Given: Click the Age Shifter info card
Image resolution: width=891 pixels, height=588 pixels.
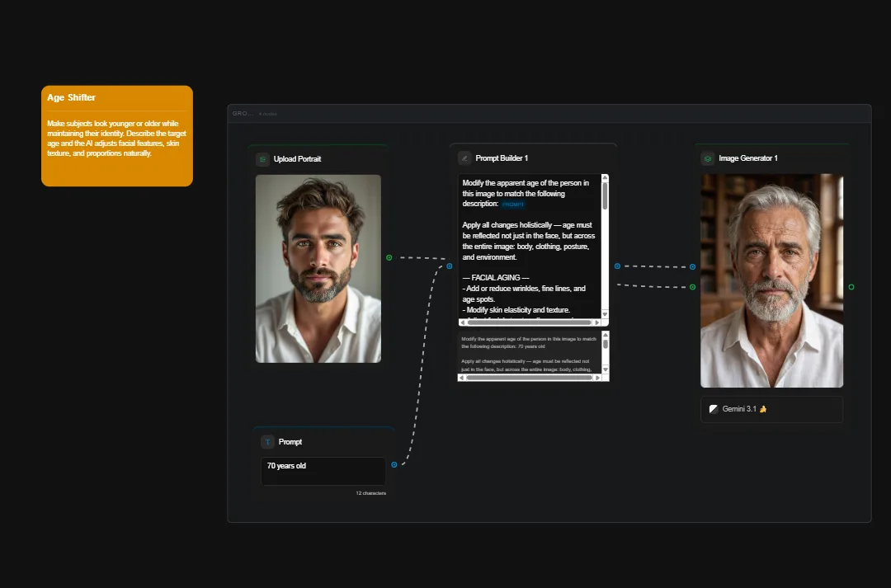Looking at the screenshot, I should [116, 134].
